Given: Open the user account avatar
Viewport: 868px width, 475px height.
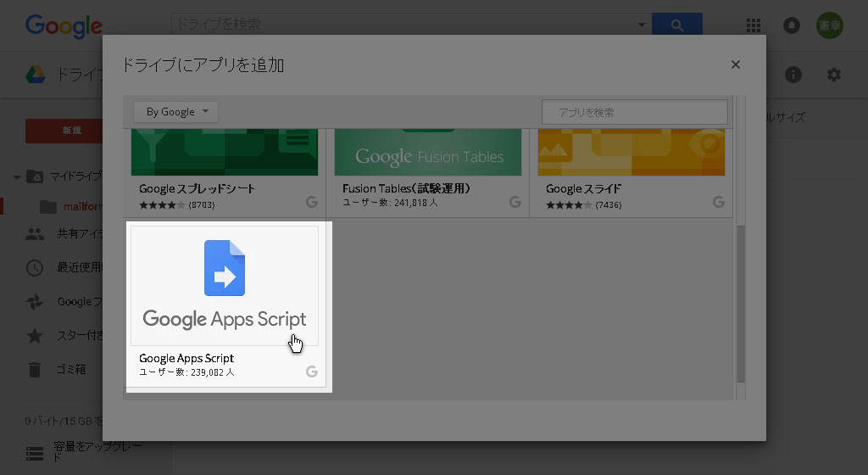Looking at the screenshot, I should point(829,25).
